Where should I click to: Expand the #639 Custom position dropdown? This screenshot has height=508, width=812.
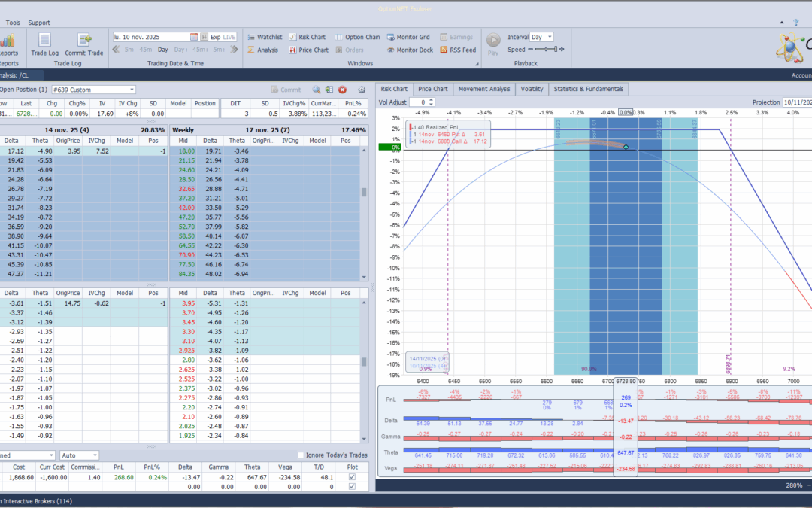coord(132,90)
